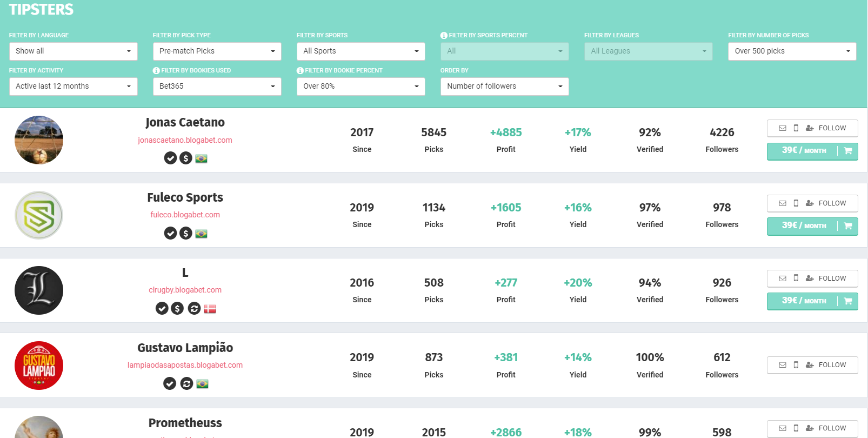This screenshot has width=868, height=438.
Task: Click Brazil flag icon under Gustavo Lampião
Action: tap(202, 384)
